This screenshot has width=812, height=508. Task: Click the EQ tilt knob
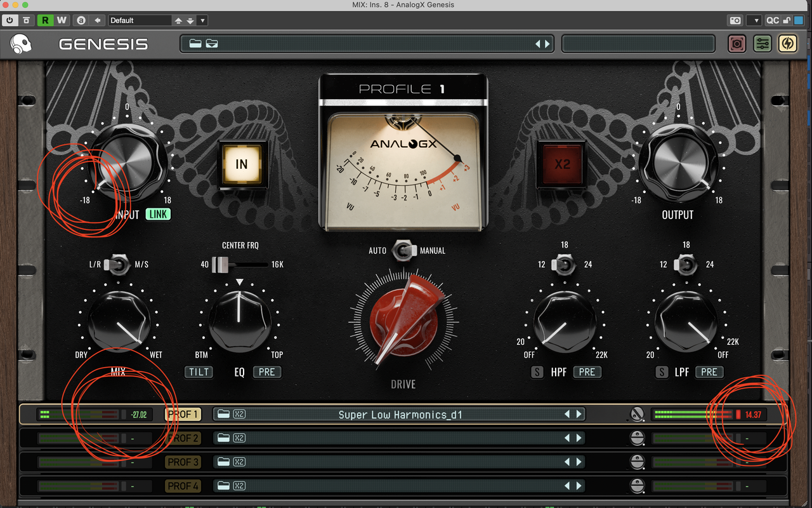[x=240, y=321]
